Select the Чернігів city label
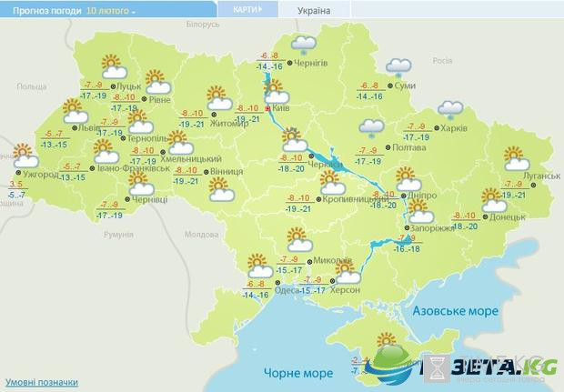This screenshot has height=392, width=564. tap(310, 63)
